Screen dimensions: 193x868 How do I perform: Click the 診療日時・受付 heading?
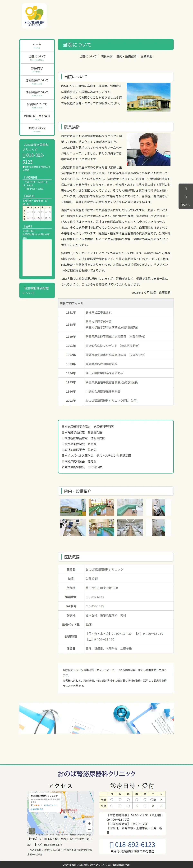pos(132,786)
